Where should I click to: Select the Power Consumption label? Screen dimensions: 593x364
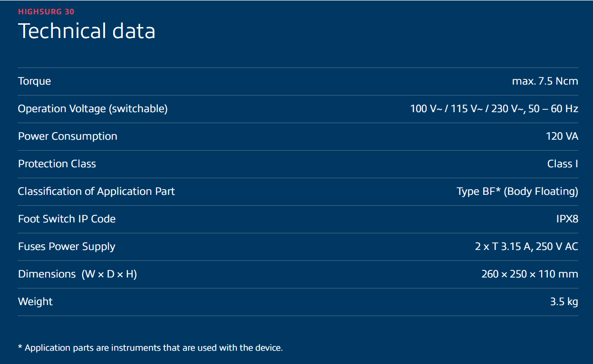tap(68, 136)
